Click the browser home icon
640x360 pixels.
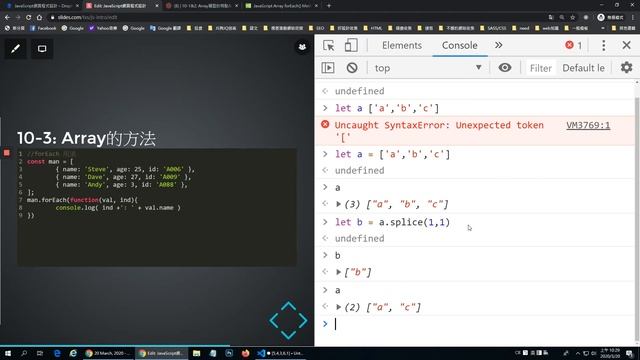click(x=39, y=17)
